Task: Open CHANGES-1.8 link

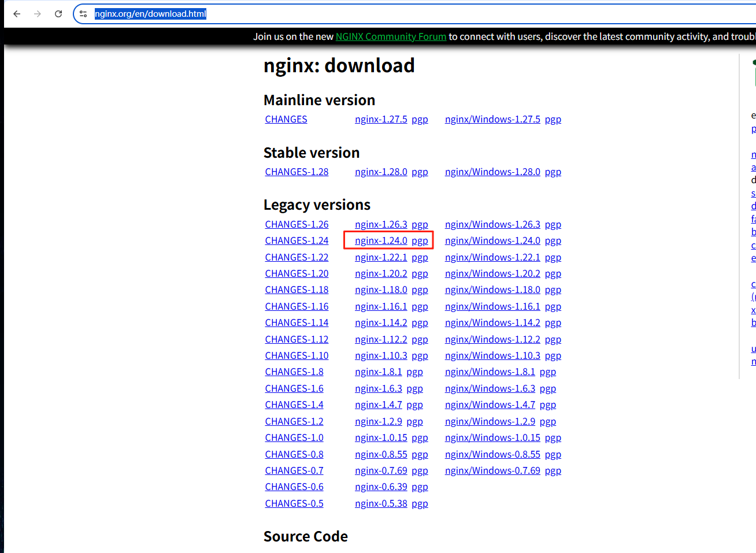Action: pyautogui.click(x=294, y=372)
